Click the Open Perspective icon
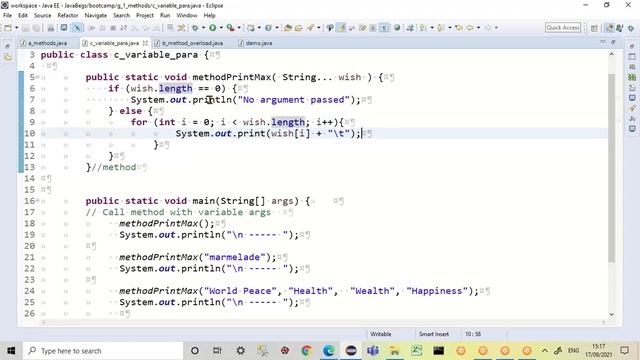 point(594,28)
